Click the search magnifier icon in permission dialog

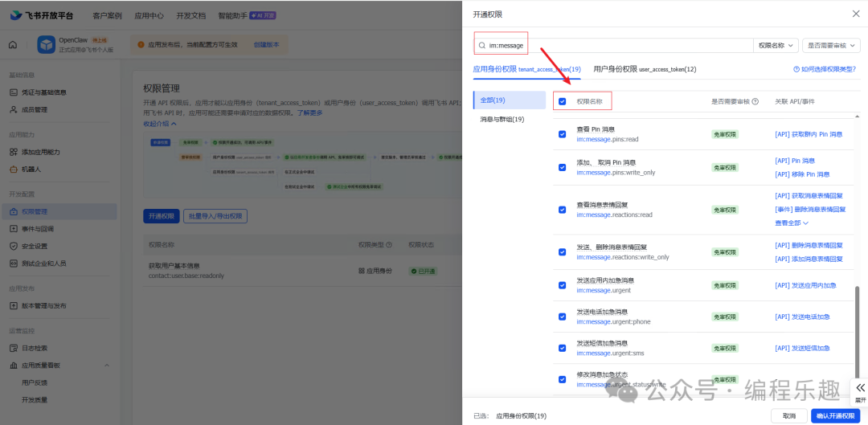tap(482, 45)
